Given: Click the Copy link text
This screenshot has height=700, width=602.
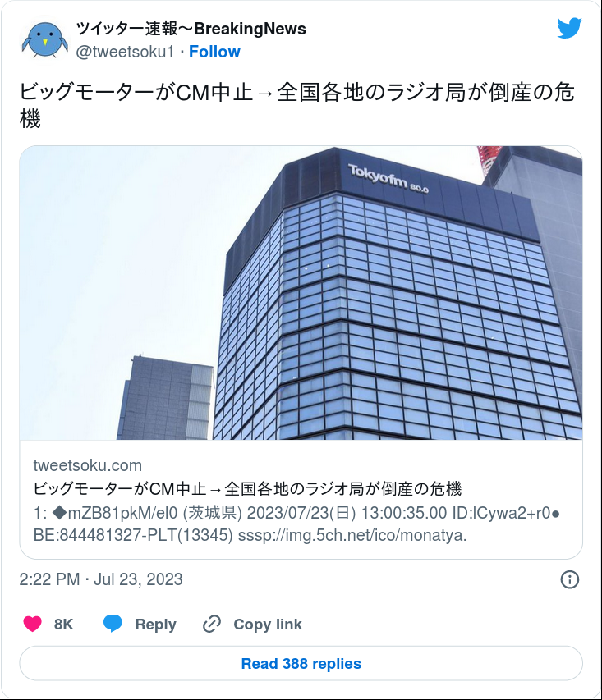Looking at the screenshot, I should click(x=268, y=625).
